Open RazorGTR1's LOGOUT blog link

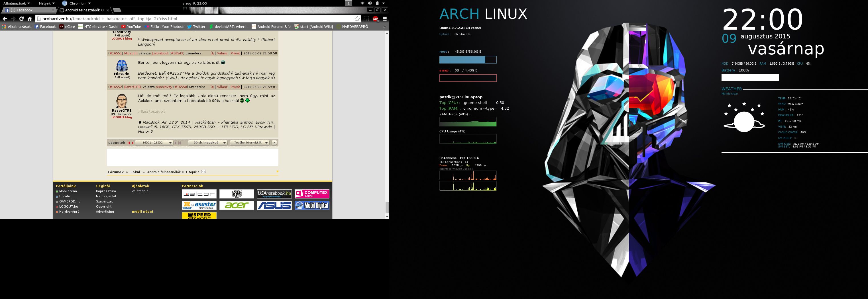pyautogui.click(x=122, y=118)
